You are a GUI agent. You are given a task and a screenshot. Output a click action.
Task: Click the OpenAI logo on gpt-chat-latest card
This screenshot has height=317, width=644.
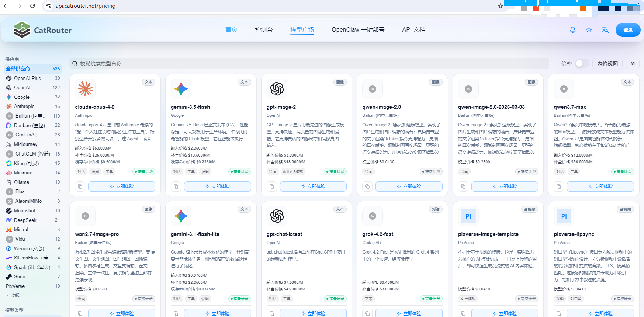[277, 216]
